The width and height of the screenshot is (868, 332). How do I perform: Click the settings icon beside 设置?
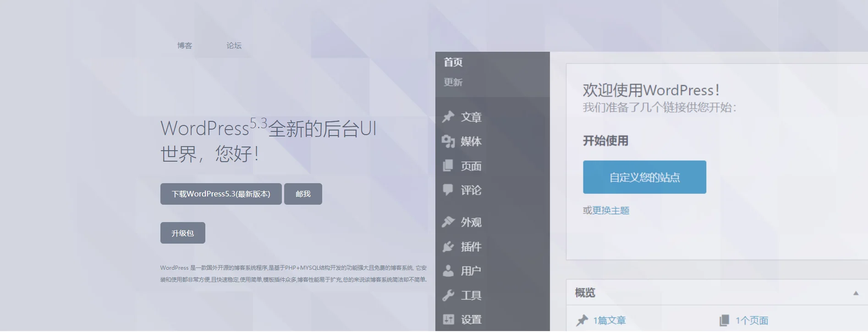pos(448,320)
